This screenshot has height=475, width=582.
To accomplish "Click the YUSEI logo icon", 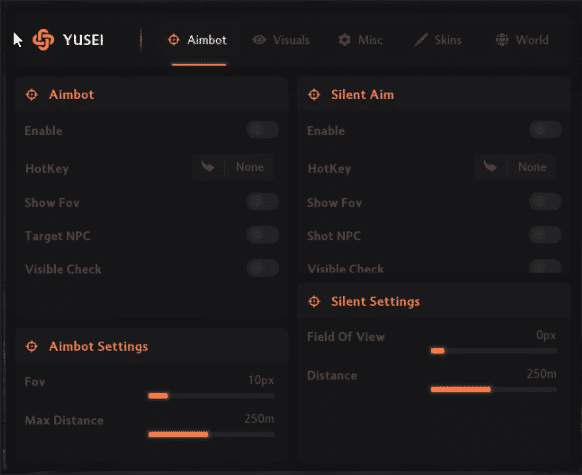I will pos(43,40).
